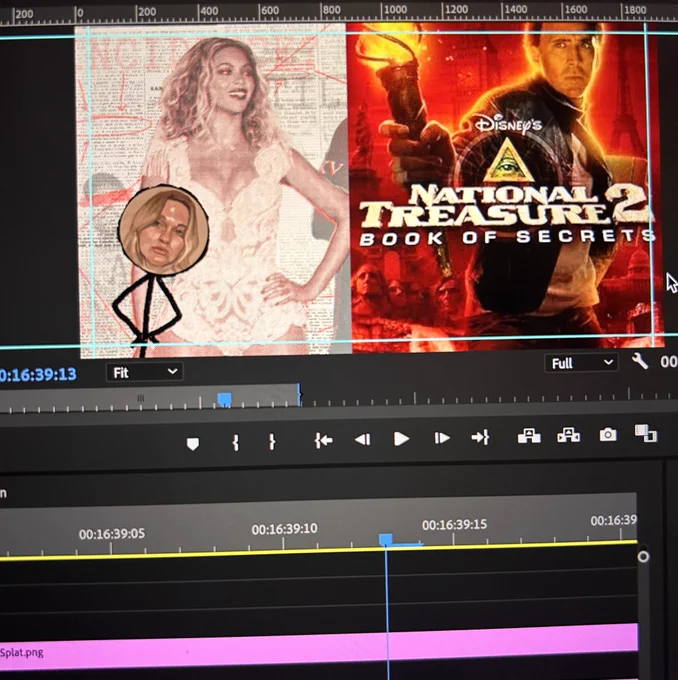This screenshot has height=680, width=678.
Task: Click the Go to In point button
Action: point(324,440)
